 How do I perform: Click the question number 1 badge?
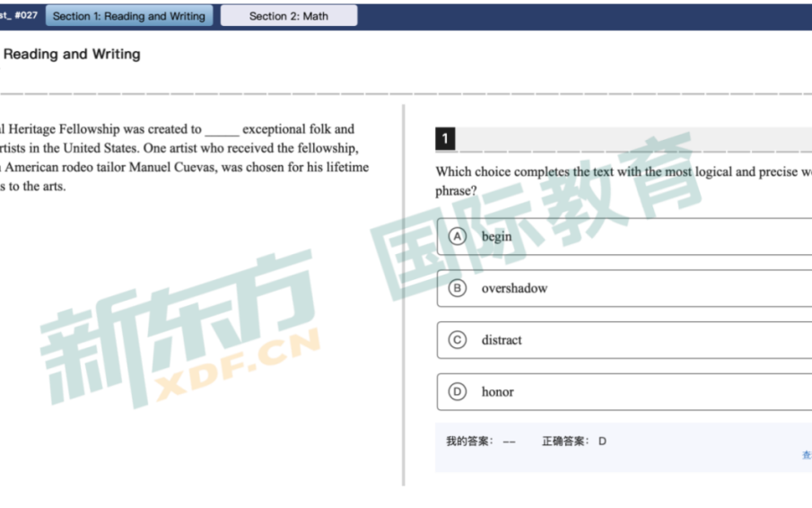pyautogui.click(x=445, y=138)
